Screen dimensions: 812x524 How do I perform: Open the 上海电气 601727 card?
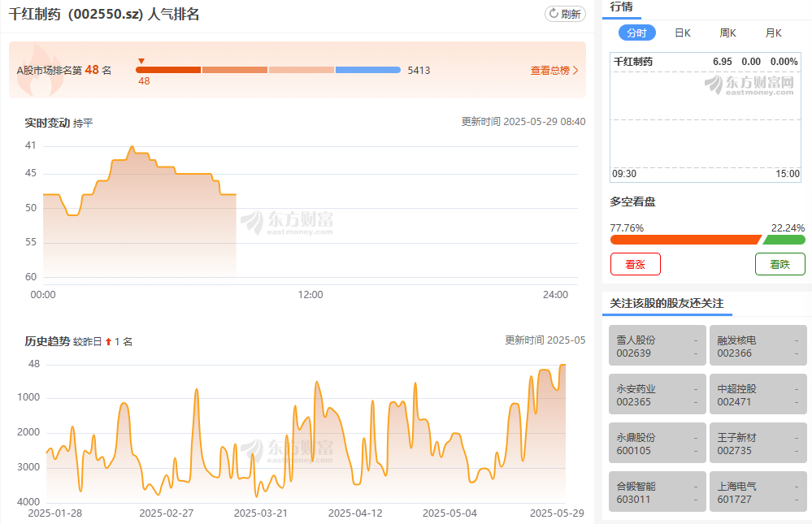pos(758,492)
